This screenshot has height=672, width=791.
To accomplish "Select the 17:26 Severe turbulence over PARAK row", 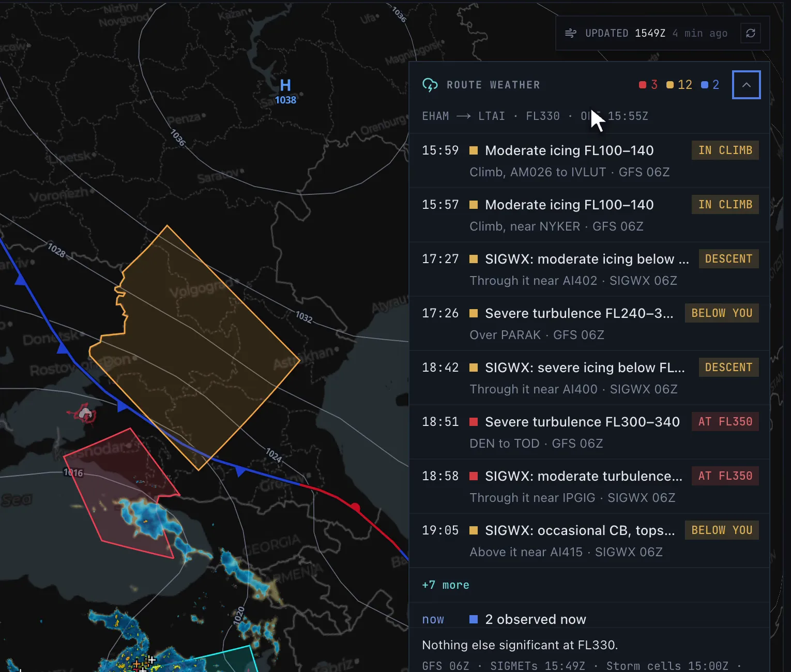I will 589,324.
